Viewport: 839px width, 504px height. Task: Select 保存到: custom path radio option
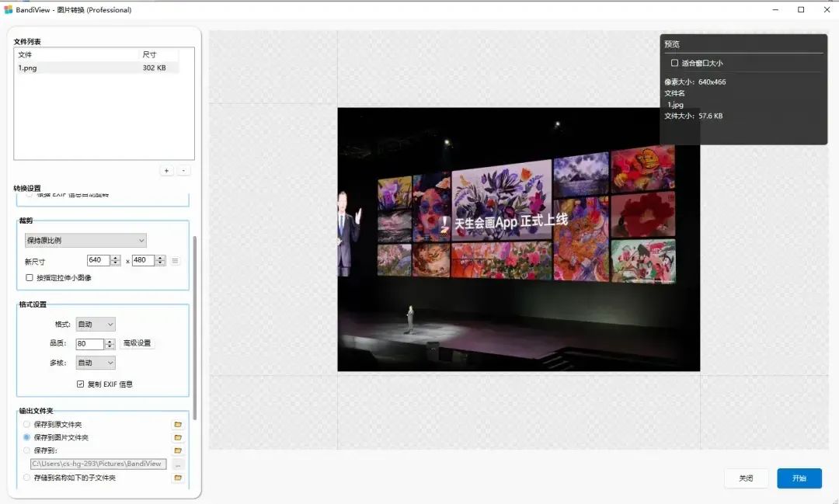tap(26, 450)
